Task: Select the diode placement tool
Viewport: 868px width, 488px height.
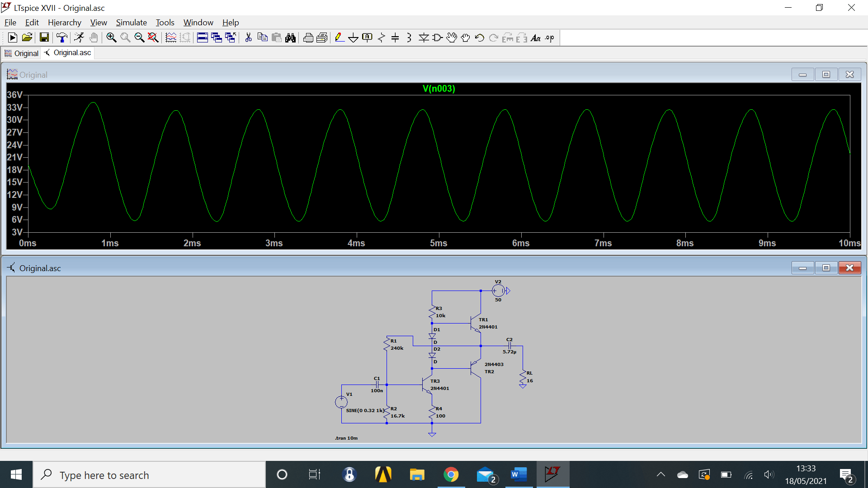Action: (x=424, y=38)
